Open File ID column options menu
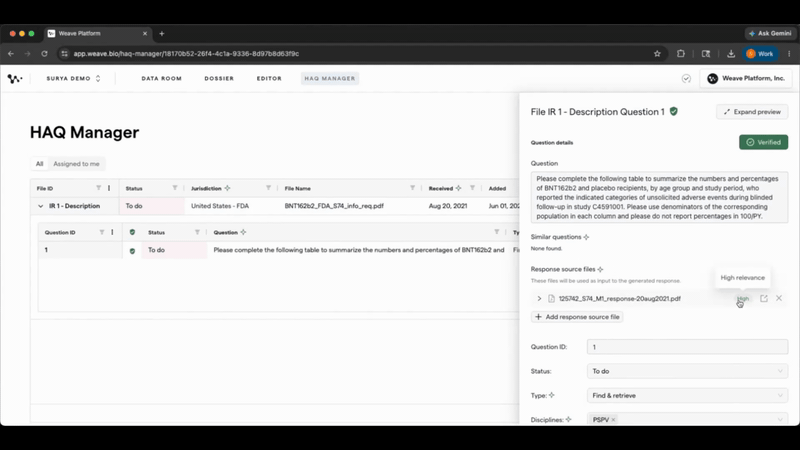 (x=109, y=188)
